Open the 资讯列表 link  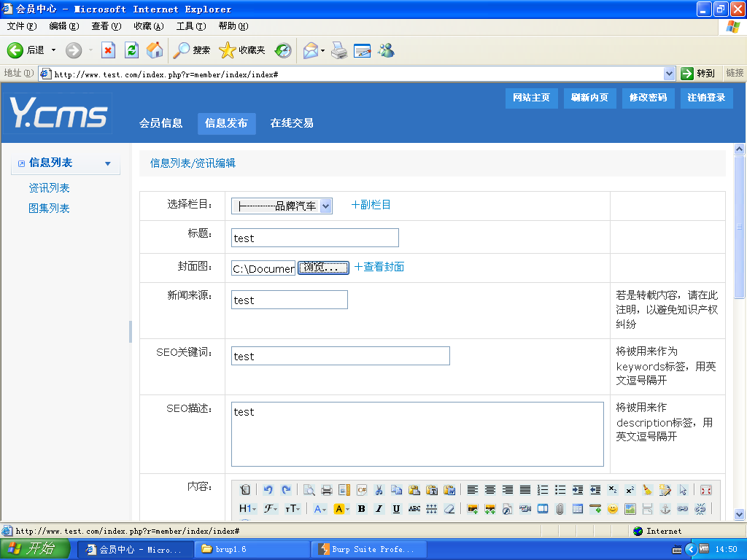click(49, 188)
